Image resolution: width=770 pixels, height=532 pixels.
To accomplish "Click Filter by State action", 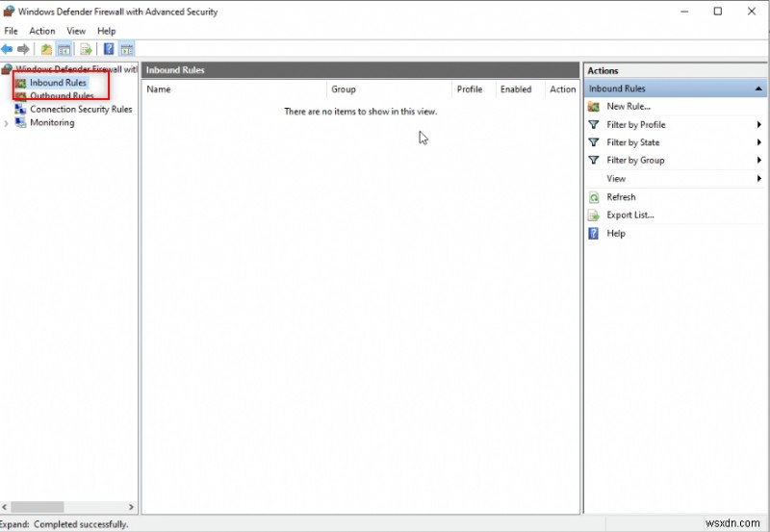I will [x=633, y=142].
